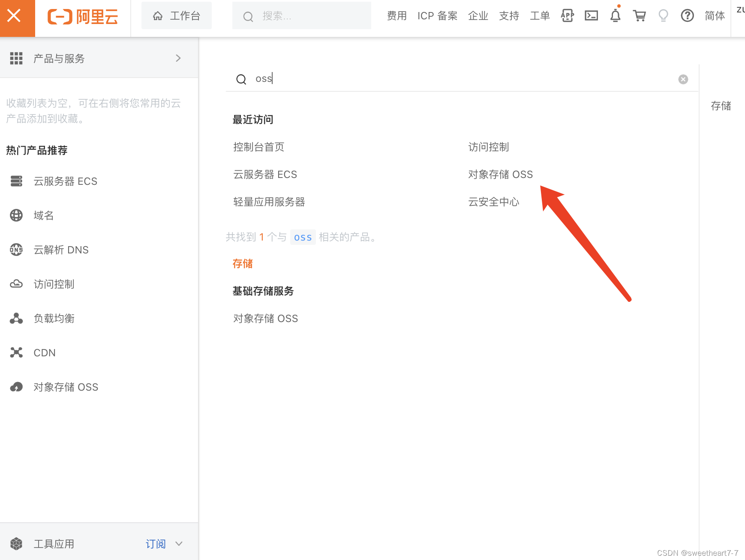Open the 工具应用 section
This screenshot has width=745, height=560.
coord(54,544)
